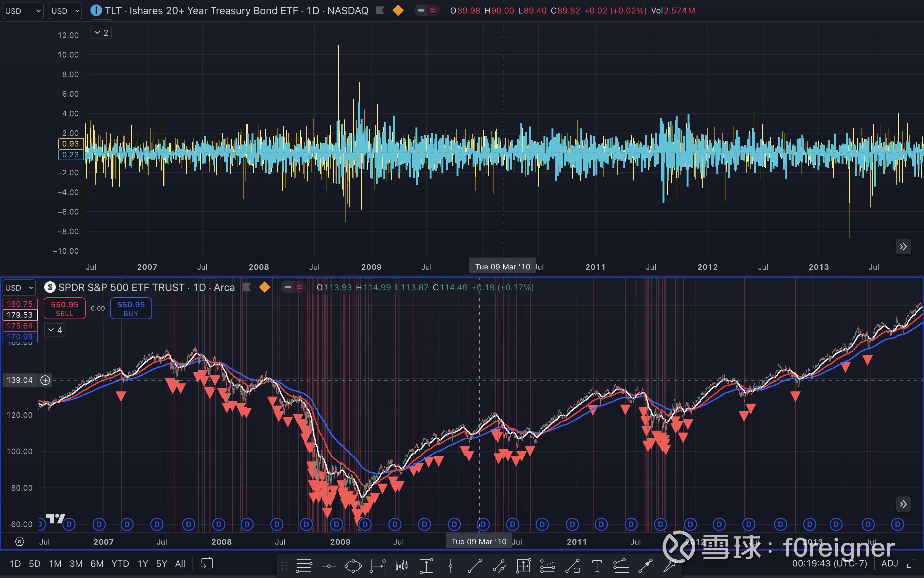Click the red 180.75 price label
Screen dimensions: 924x578
(20, 304)
